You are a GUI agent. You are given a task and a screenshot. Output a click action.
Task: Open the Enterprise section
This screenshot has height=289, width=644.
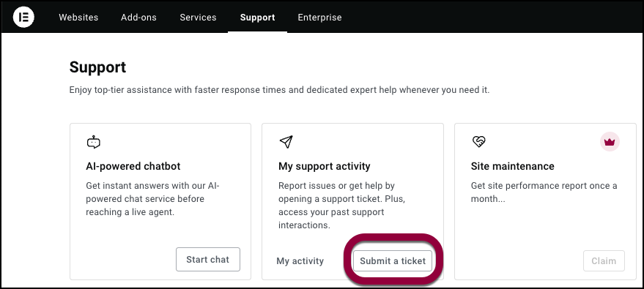pyautogui.click(x=319, y=18)
